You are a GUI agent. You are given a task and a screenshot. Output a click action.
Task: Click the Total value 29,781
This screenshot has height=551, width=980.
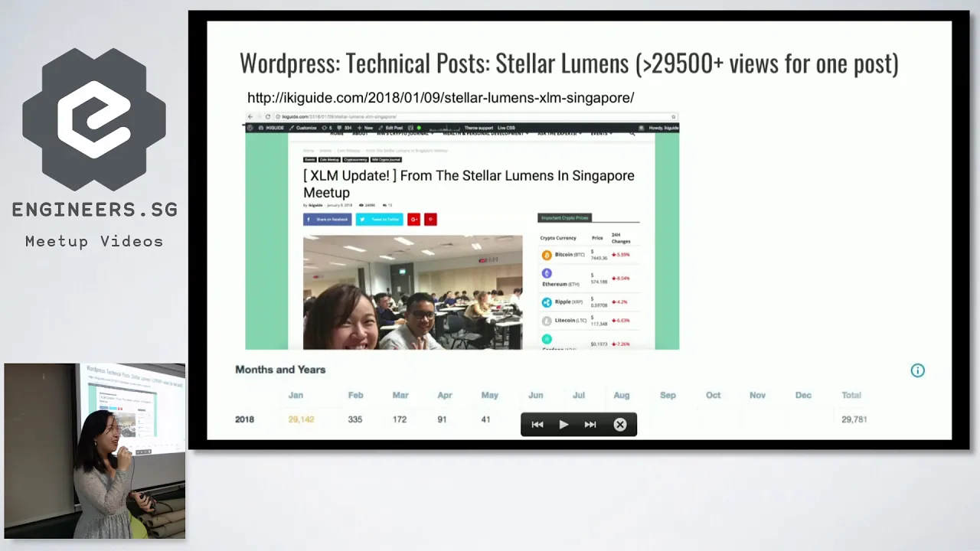point(854,419)
